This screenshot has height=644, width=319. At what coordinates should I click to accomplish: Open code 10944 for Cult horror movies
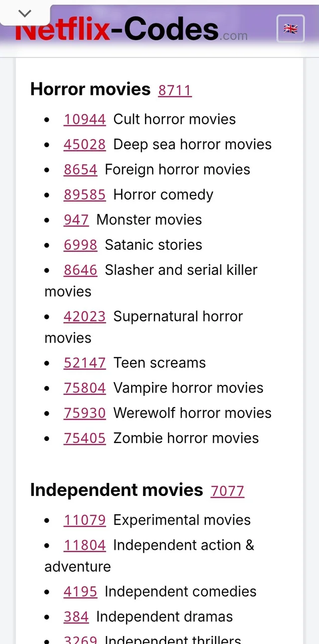[x=84, y=119]
